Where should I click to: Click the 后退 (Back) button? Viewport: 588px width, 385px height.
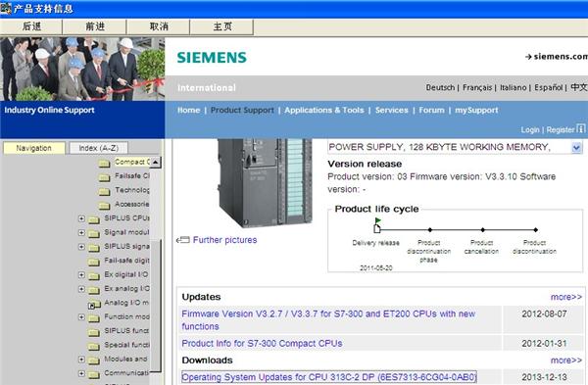31,26
